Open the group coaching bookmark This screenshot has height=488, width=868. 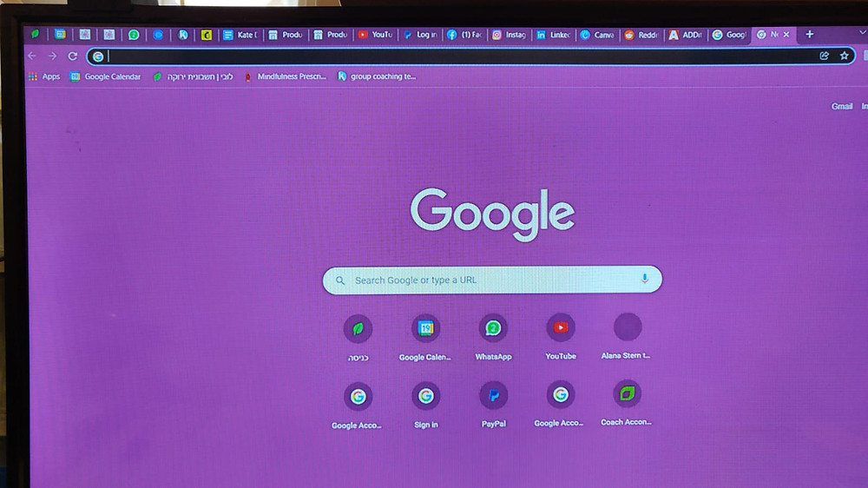pos(377,76)
